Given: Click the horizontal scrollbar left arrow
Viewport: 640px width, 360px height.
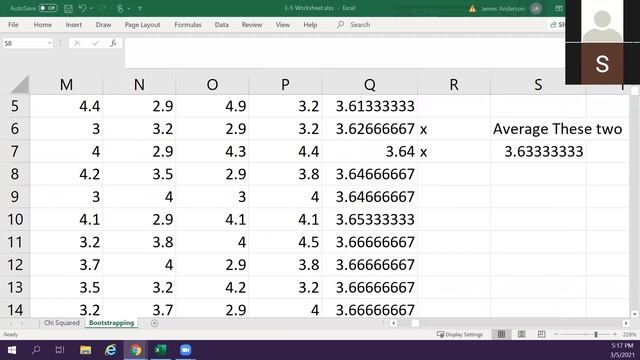Looking at the screenshot, I should point(393,323).
